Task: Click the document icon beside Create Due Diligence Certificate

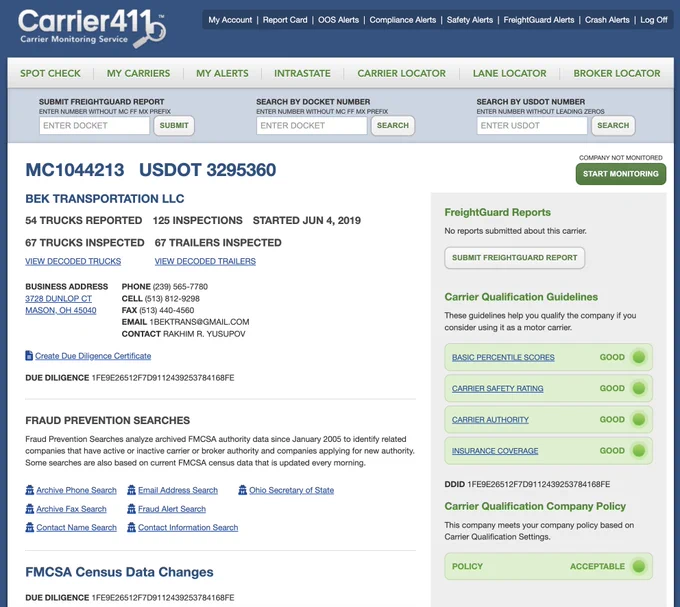Action: [29, 356]
